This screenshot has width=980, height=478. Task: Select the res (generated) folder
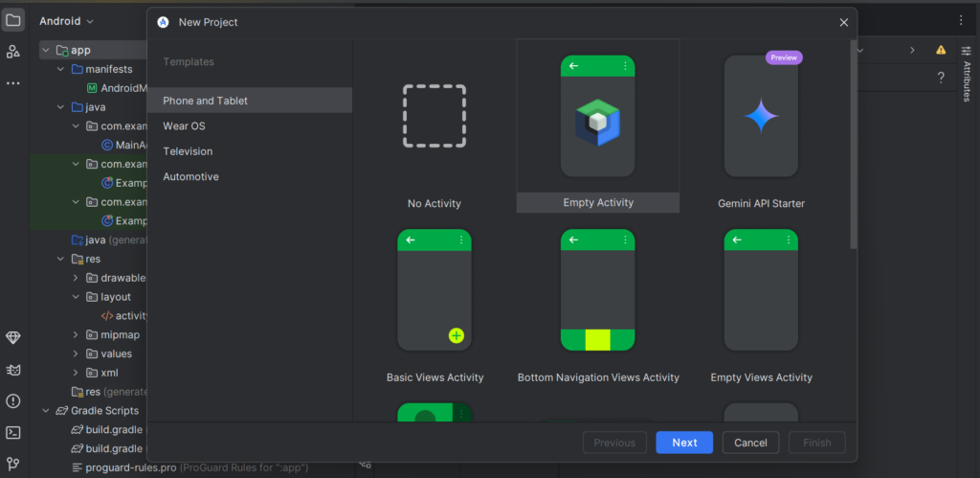click(109, 392)
